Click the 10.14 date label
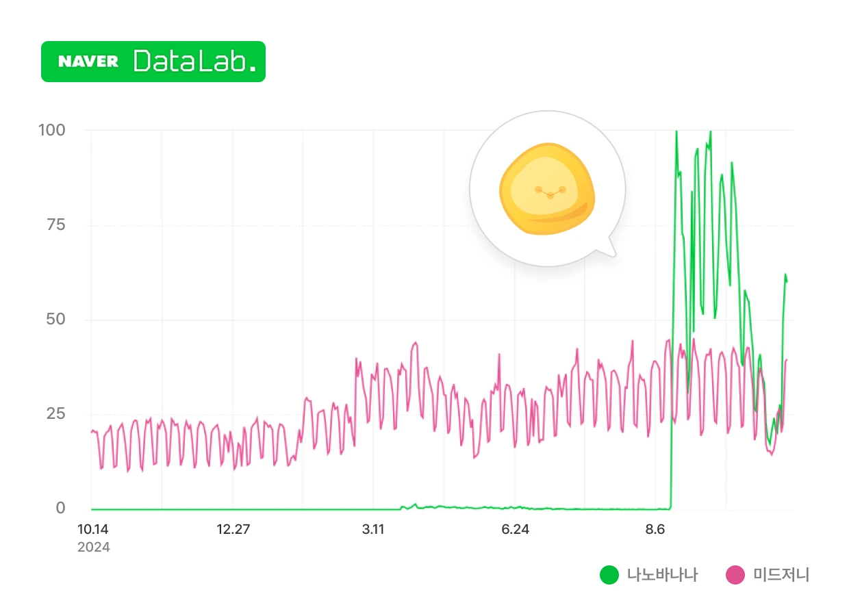Screen dimensions: 849x616 click(92, 530)
